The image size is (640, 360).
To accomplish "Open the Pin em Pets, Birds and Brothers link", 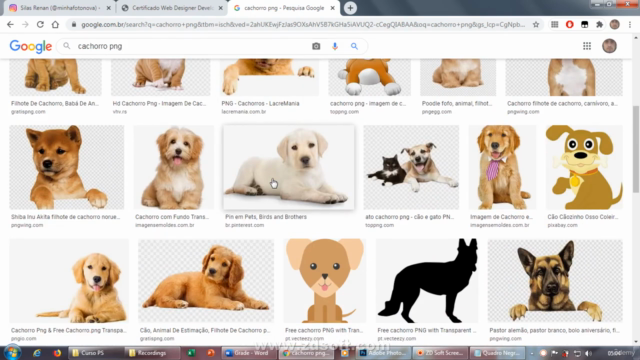I will (266, 217).
